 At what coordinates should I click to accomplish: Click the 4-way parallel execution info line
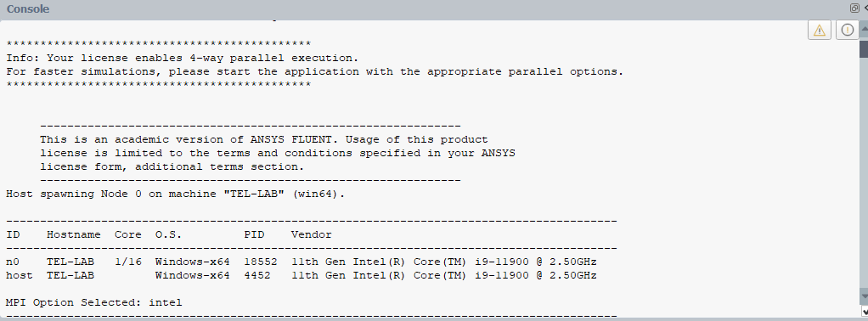183,58
